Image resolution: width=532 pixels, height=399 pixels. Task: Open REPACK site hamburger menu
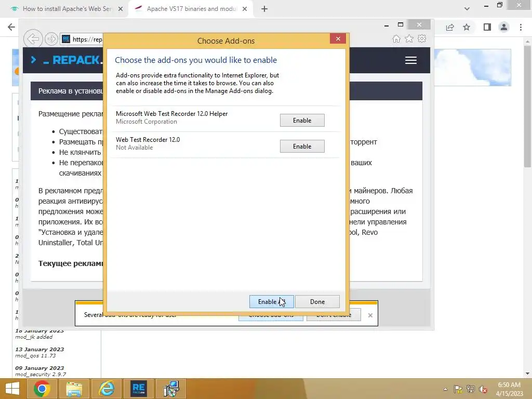pos(411,60)
